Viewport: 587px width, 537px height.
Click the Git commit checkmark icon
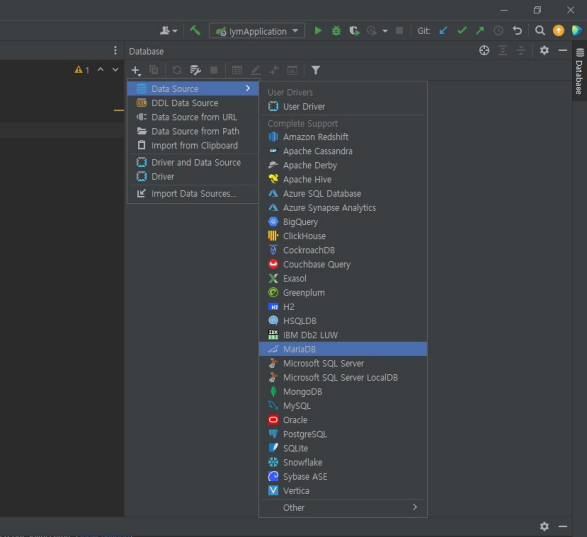coord(462,31)
